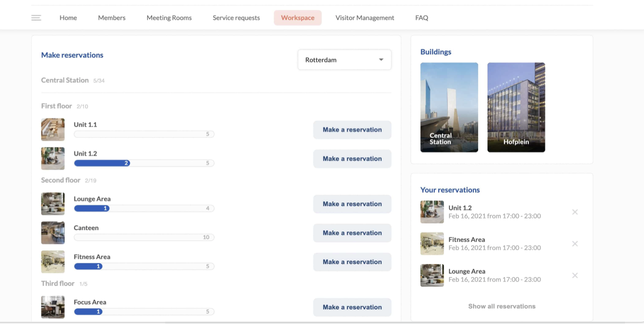Image resolution: width=644 pixels, height=324 pixels.
Task: Cancel the Fitness Area reservation
Action: 575,244
